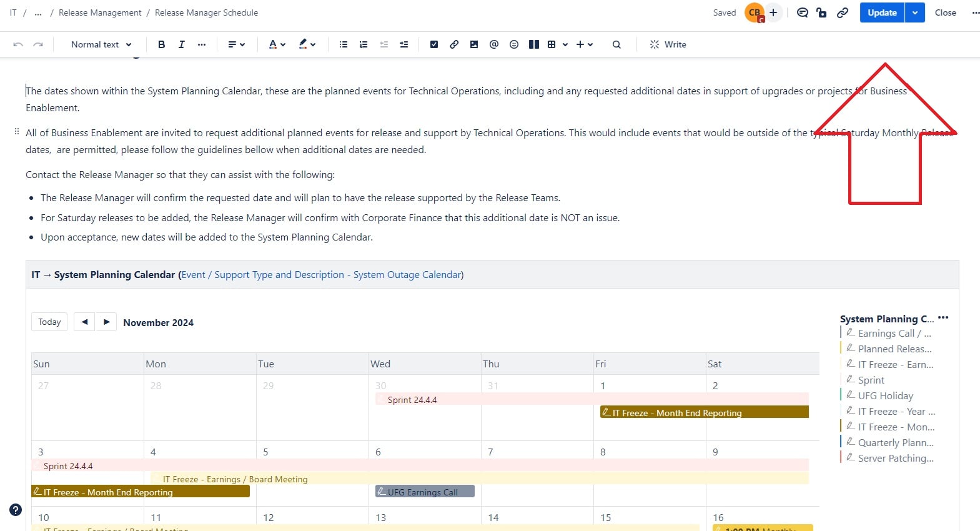Image resolution: width=980 pixels, height=531 pixels.
Task: Insert an image or file
Action: click(x=474, y=44)
